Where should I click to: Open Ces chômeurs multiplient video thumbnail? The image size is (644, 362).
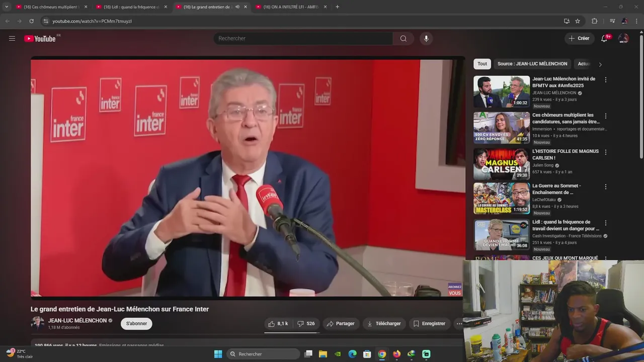click(x=502, y=128)
